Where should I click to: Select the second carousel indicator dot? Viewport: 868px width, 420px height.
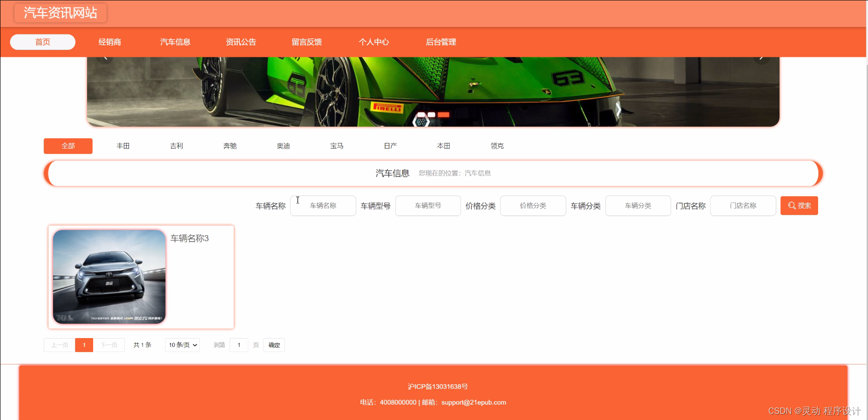tap(432, 115)
